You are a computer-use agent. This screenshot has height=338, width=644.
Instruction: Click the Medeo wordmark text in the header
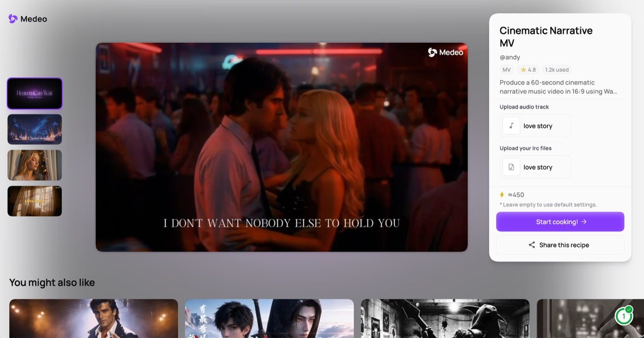coord(34,19)
